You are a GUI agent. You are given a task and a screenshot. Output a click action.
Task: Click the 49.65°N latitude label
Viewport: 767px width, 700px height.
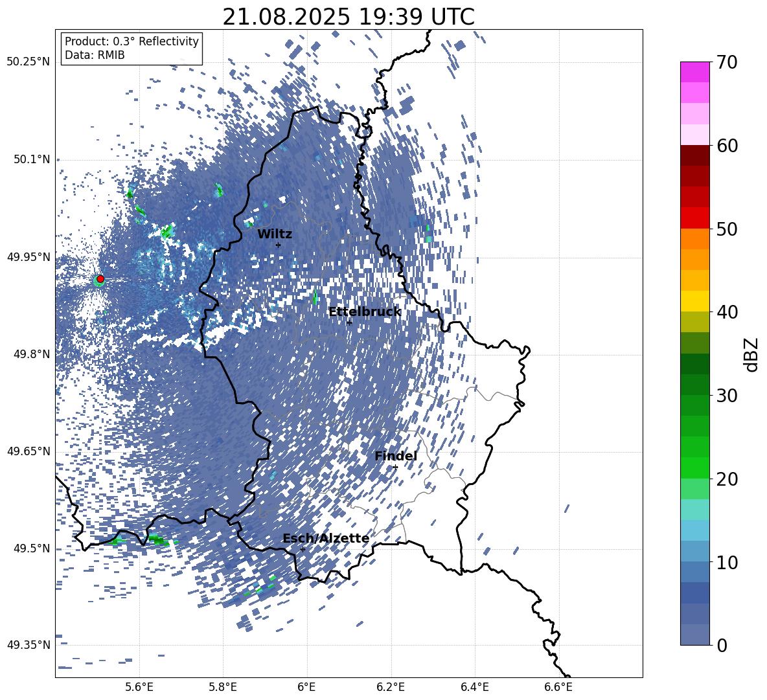[29, 451]
